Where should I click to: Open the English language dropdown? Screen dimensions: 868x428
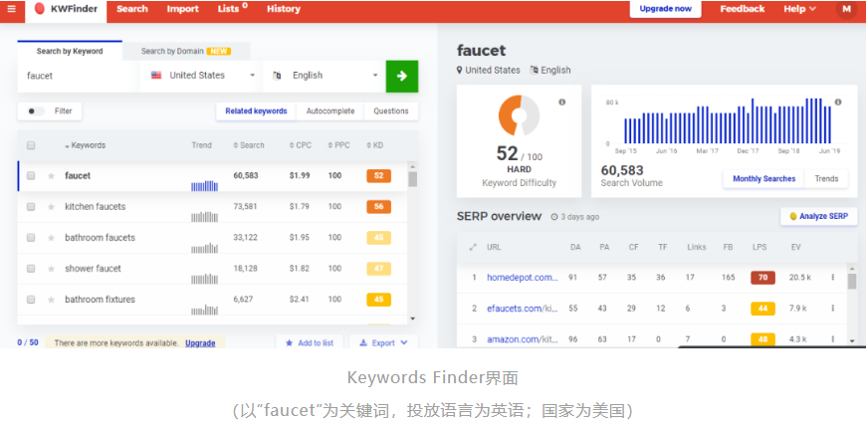point(323,76)
